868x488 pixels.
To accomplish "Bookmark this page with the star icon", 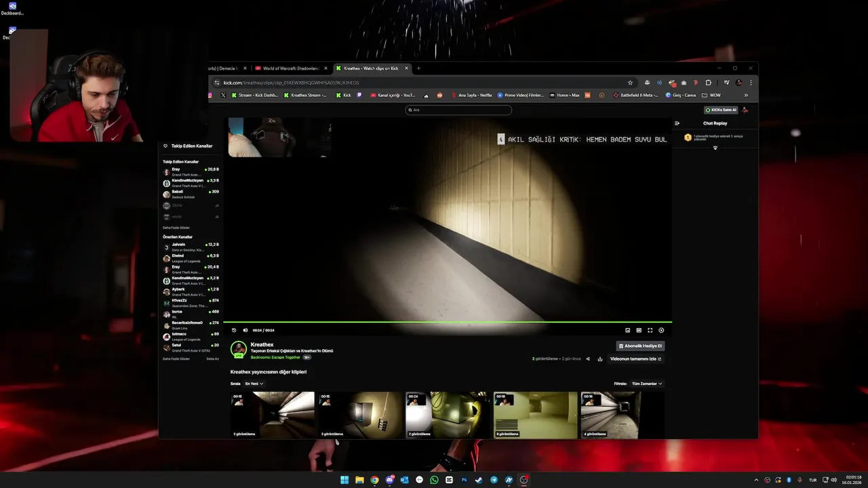I will point(630,83).
